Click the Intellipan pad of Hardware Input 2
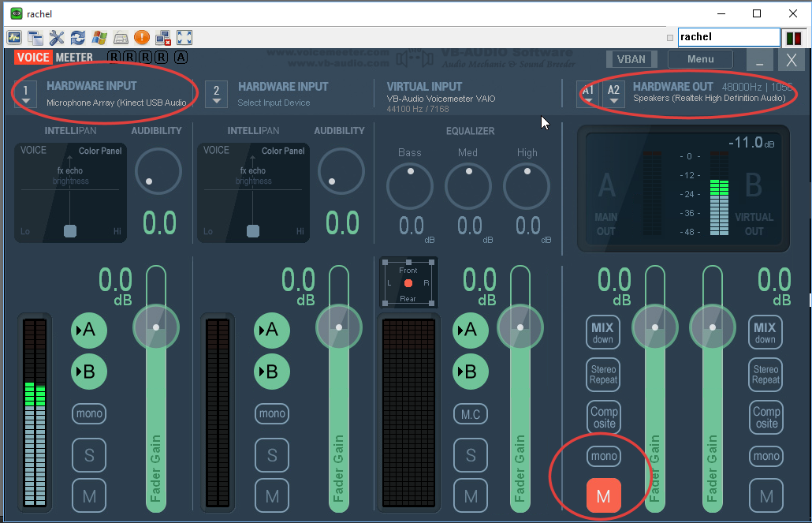Viewport: 812px width, 523px height. click(253, 192)
